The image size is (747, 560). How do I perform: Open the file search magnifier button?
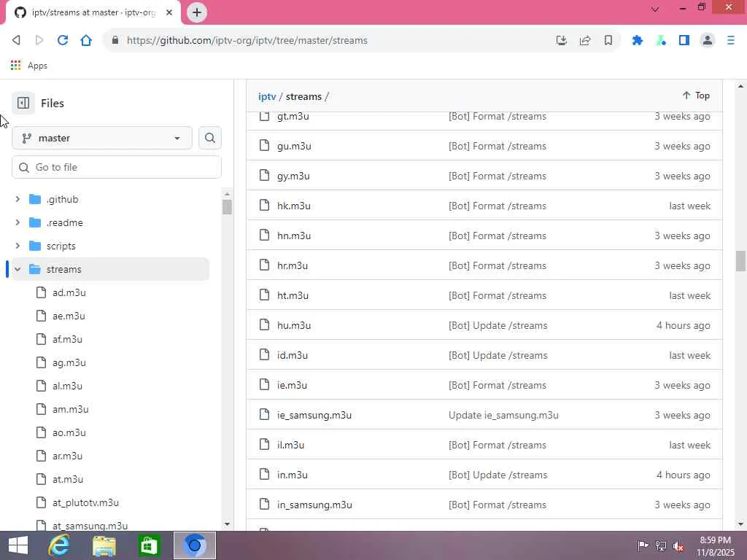[209, 138]
